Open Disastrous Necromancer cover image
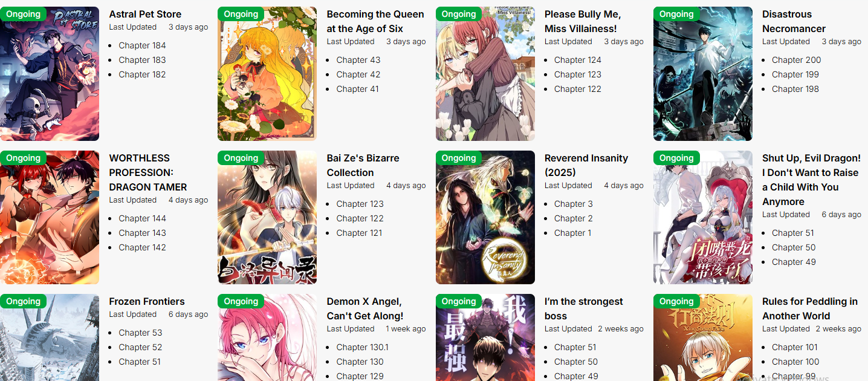Image resolution: width=868 pixels, height=381 pixels. tap(703, 74)
